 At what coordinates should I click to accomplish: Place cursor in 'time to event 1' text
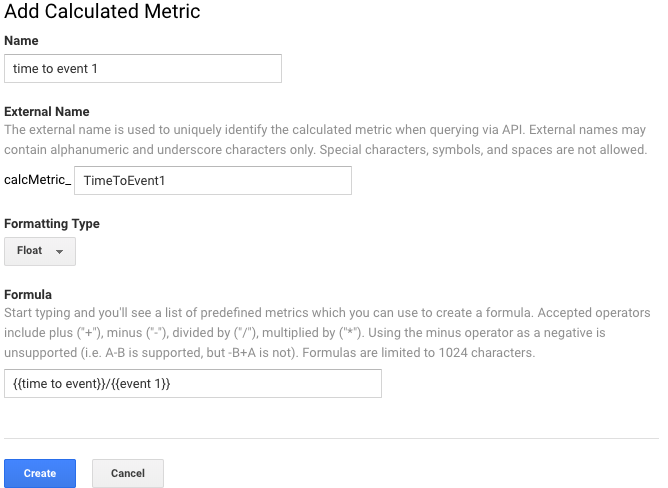(x=55, y=69)
